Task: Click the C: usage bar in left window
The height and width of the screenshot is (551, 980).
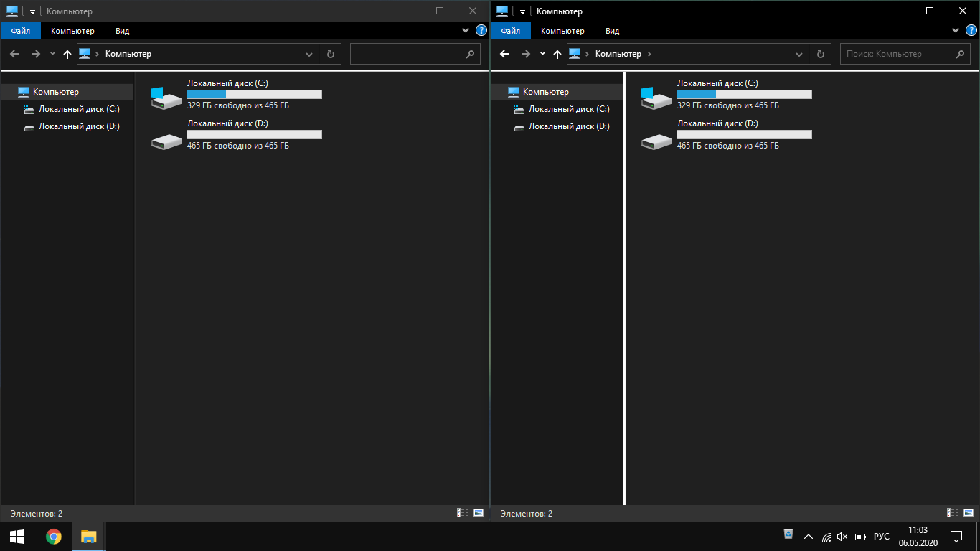Action: [x=254, y=94]
